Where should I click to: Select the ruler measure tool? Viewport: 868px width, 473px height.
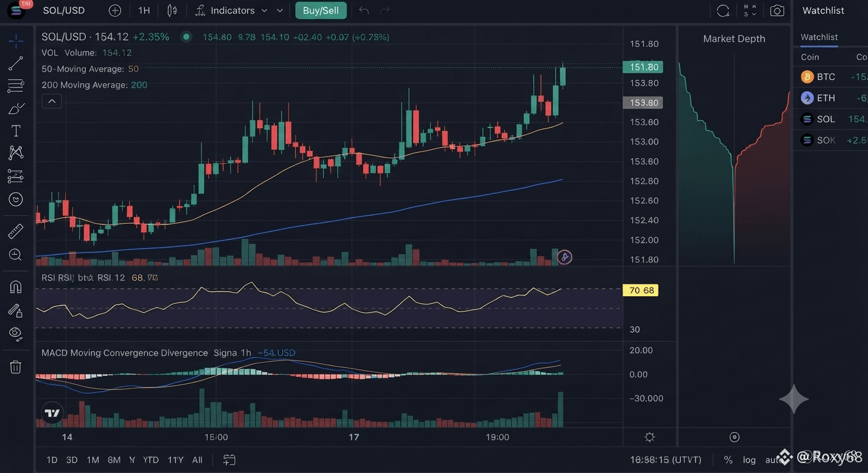tap(16, 232)
